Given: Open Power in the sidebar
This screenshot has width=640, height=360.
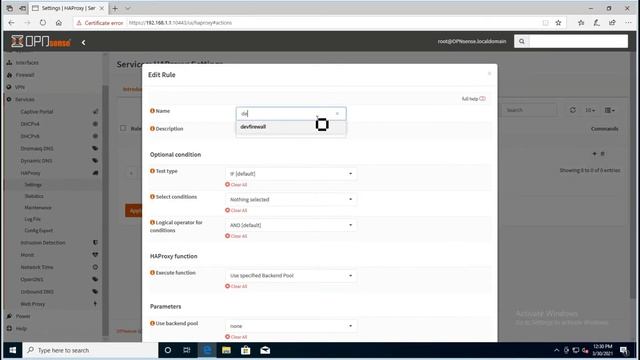Looking at the screenshot, I should [x=23, y=316].
